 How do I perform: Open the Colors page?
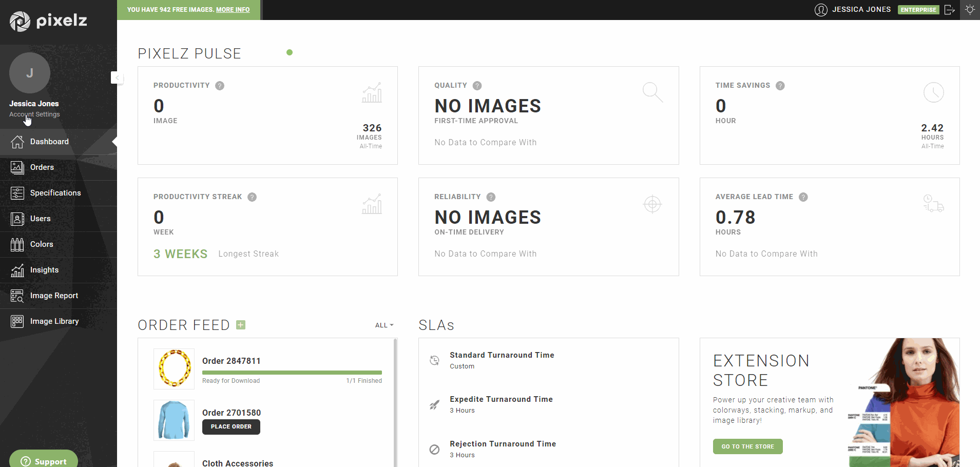point(59,244)
